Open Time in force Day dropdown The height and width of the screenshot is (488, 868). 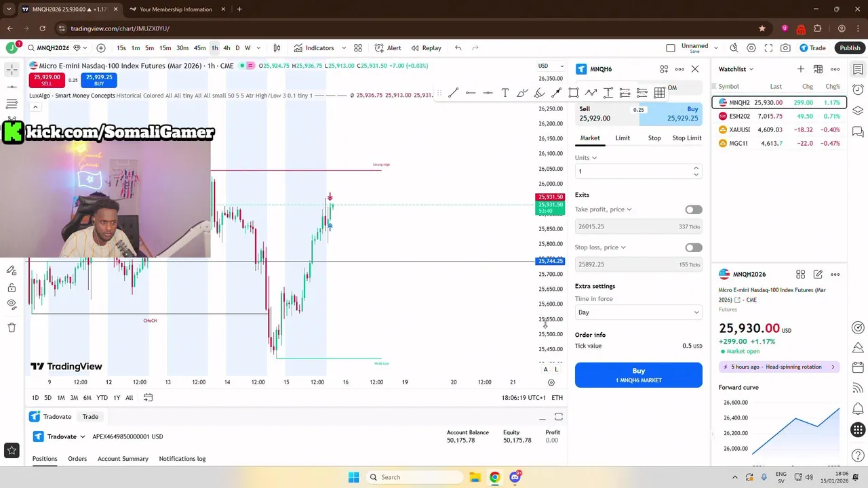coord(638,312)
